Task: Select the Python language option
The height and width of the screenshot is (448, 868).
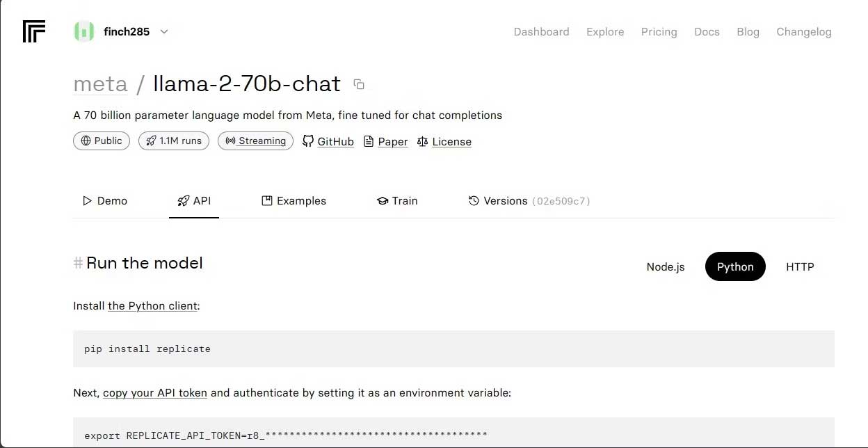Action: point(735,266)
